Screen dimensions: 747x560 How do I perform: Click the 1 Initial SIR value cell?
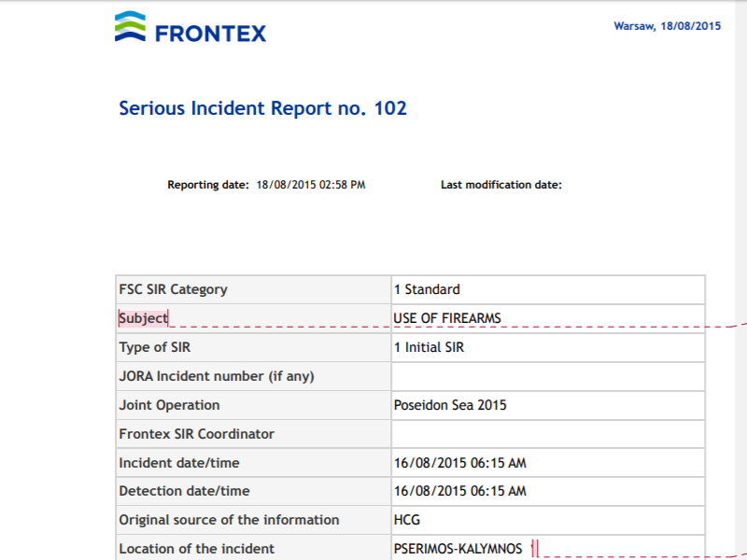[x=548, y=347]
